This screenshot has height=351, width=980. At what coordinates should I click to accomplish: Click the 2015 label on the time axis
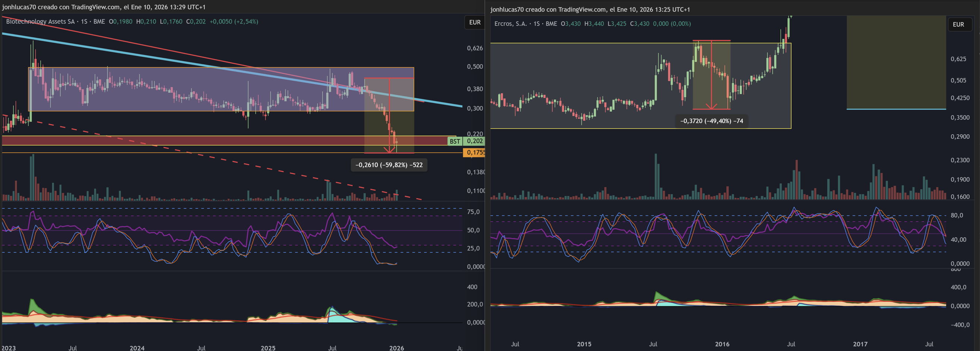click(x=584, y=344)
